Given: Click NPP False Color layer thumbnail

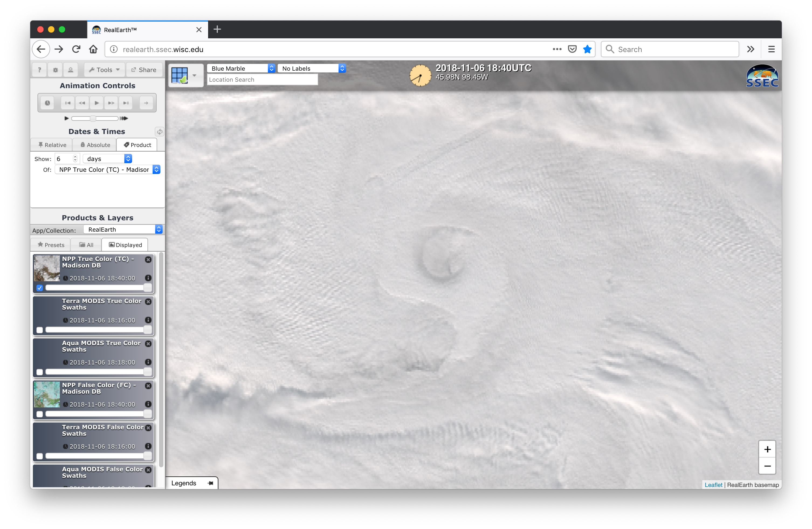Looking at the screenshot, I should click(x=47, y=394).
